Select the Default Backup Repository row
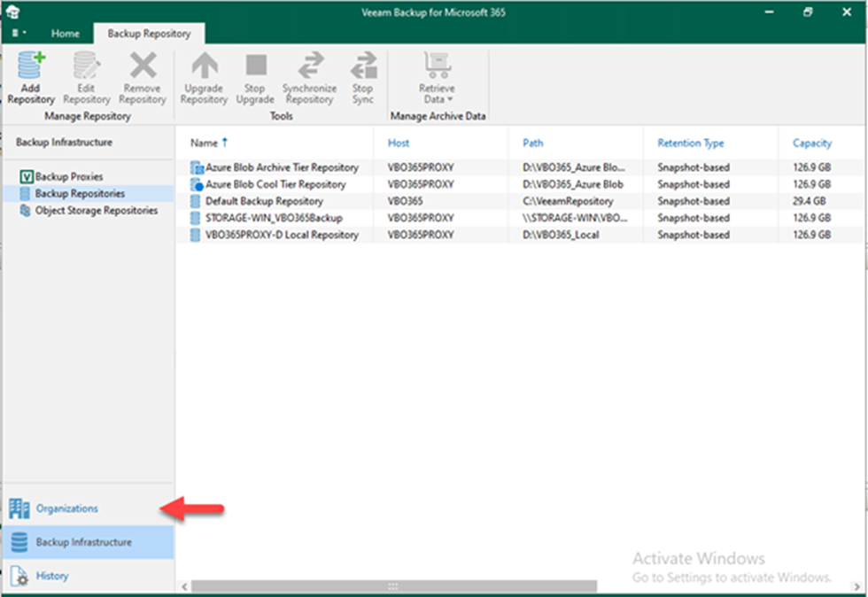This screenshot has height=597, width=868. (x=521, y=201)
